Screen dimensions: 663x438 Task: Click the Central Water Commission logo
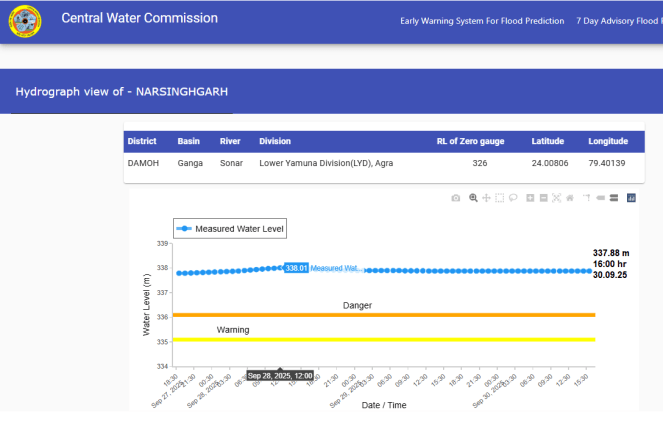coord(25,22)
